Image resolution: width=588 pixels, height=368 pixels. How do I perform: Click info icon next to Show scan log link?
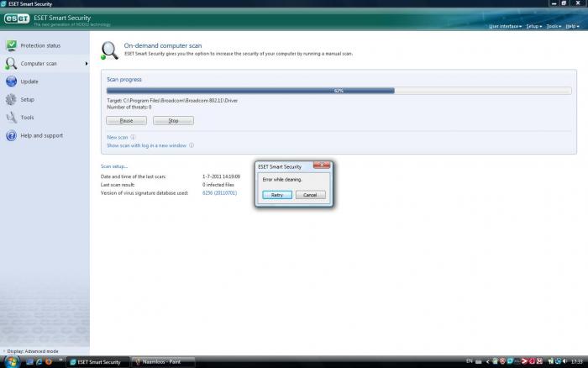click(192, 145)
